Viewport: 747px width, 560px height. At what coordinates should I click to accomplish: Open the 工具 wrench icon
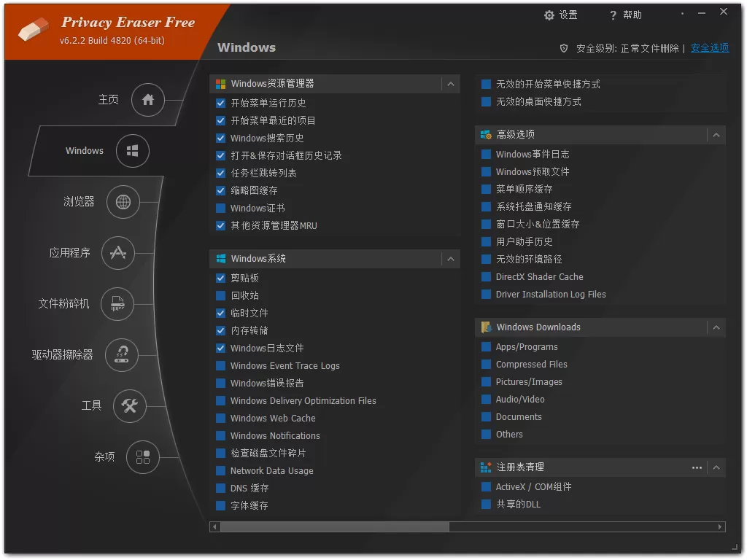point(130,406)
